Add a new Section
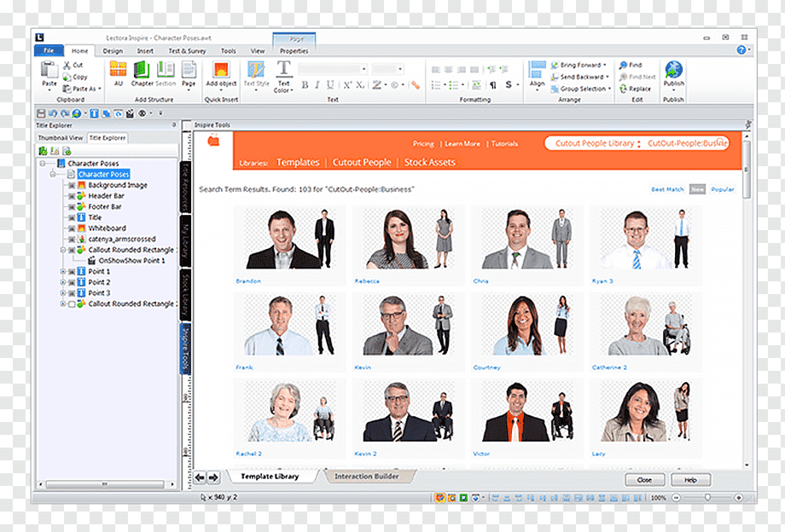 pyautogui.click(x=166, y=73)
